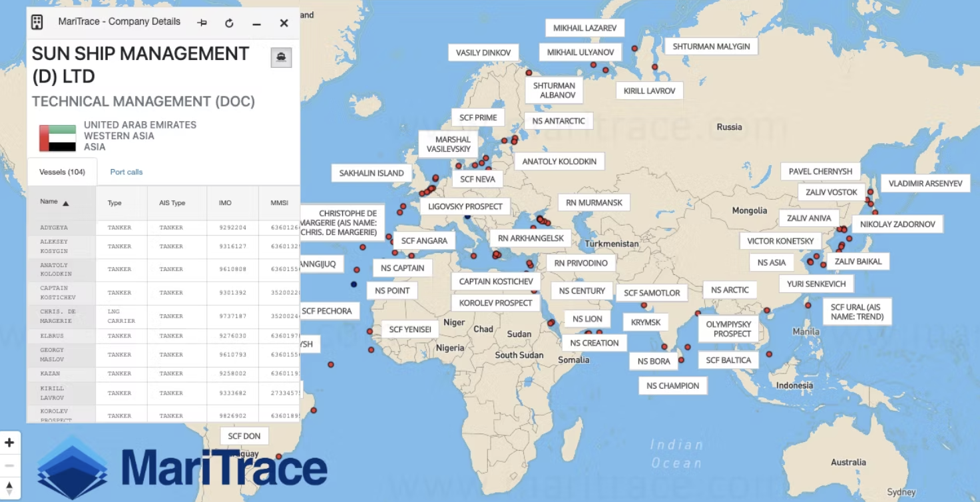
Task: Click the PAVEL CHERNYSH map label
Action: point(820,172)
